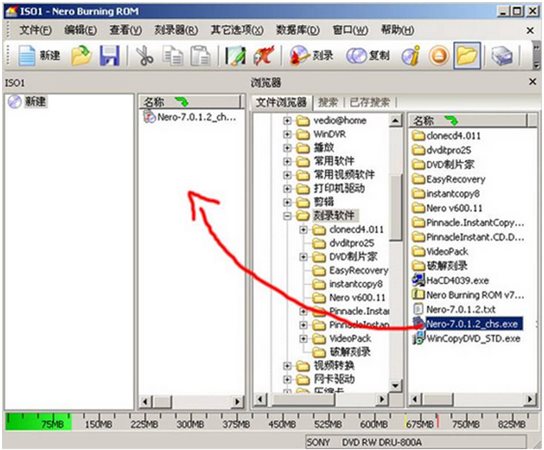Viewport: 544px width, 450px height.
Task: Click compilation pane horizontal scroll right arrow
Action: click(x=237, y=402)
